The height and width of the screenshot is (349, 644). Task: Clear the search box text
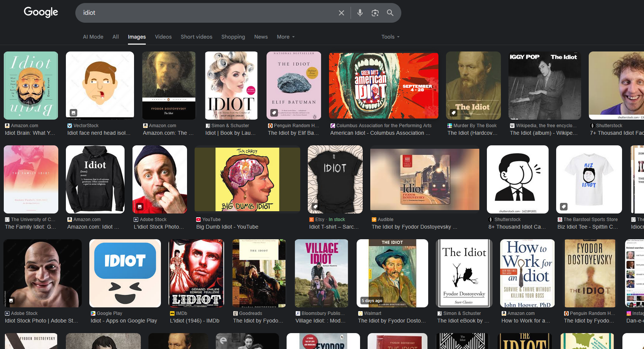[x=341, y=13]
